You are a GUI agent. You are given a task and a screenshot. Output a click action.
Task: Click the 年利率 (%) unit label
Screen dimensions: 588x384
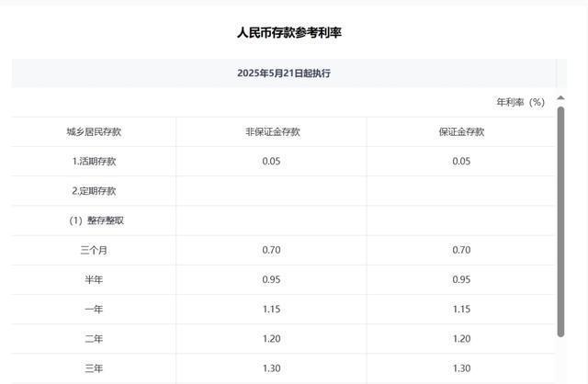tap(520, 102)
